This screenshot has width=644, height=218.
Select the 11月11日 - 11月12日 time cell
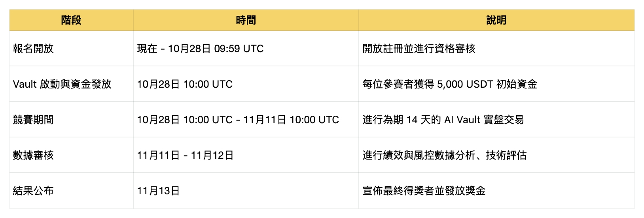[x=185, y=155]
